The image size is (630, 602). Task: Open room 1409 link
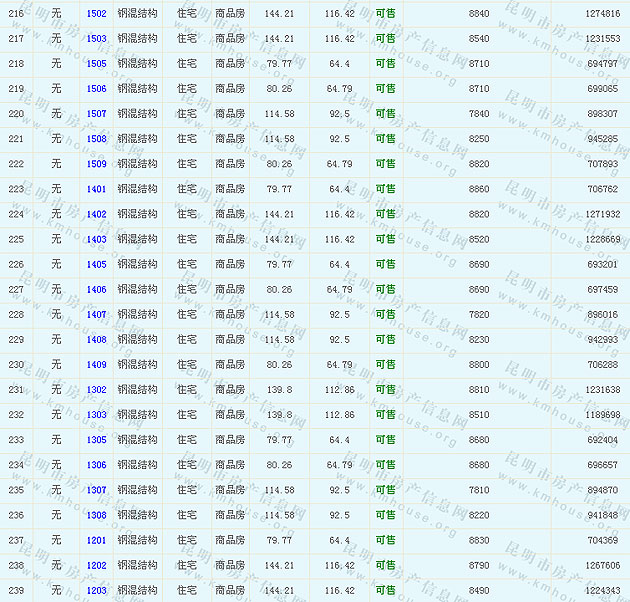click(96, 365)
